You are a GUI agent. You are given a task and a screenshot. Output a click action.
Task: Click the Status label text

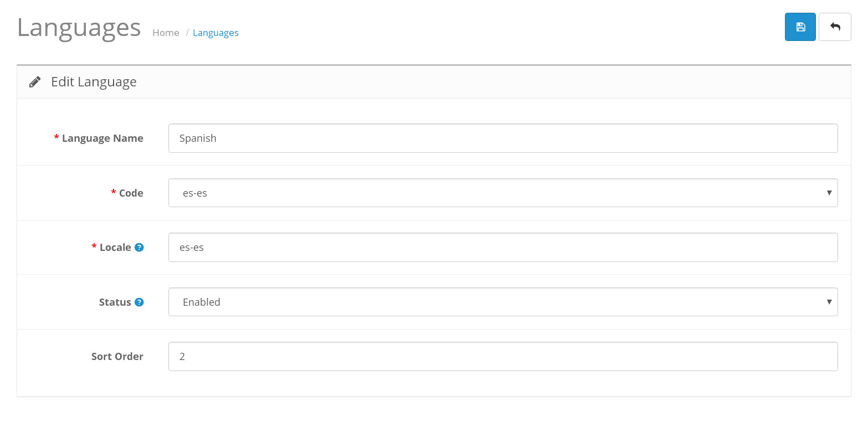tap(115, 302)
